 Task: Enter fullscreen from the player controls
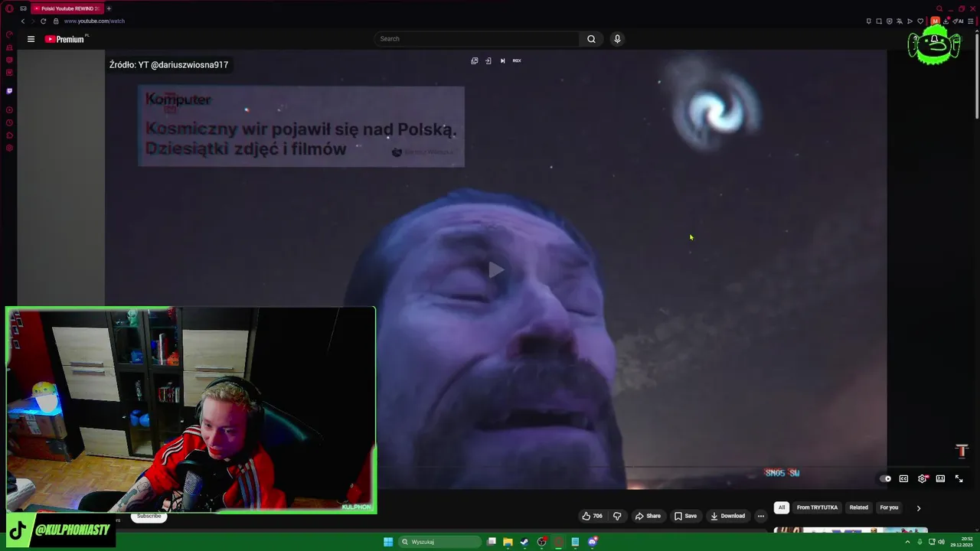[959, 479]
